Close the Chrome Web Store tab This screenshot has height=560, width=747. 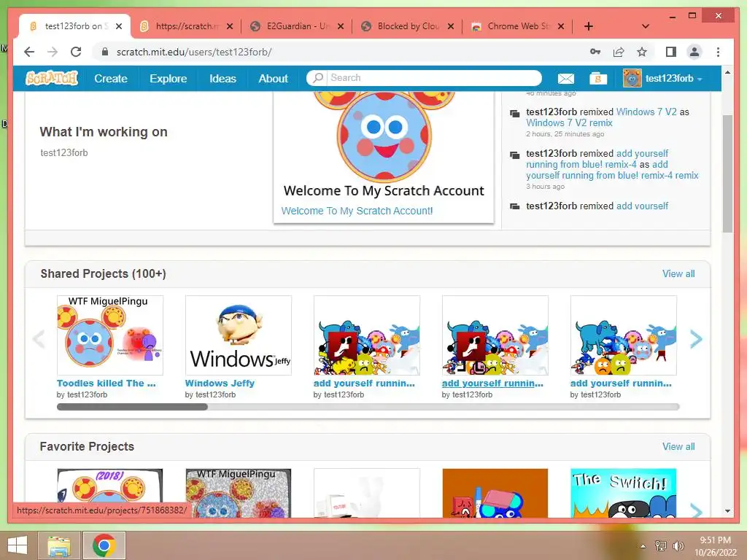(x=561, y=26)
